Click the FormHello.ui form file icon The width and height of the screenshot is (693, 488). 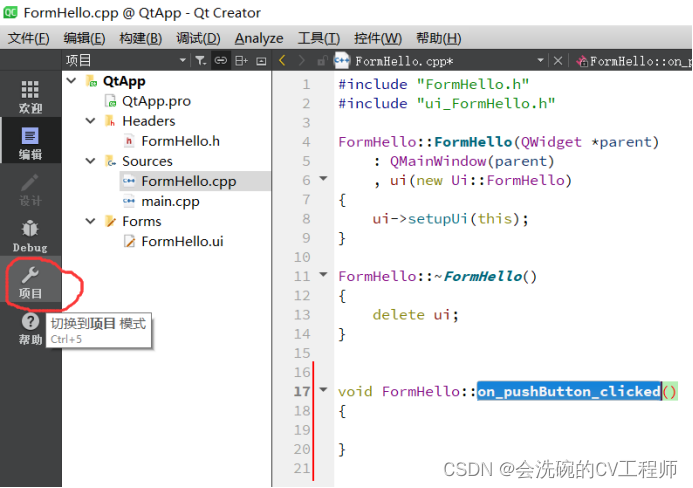point(129,241)
